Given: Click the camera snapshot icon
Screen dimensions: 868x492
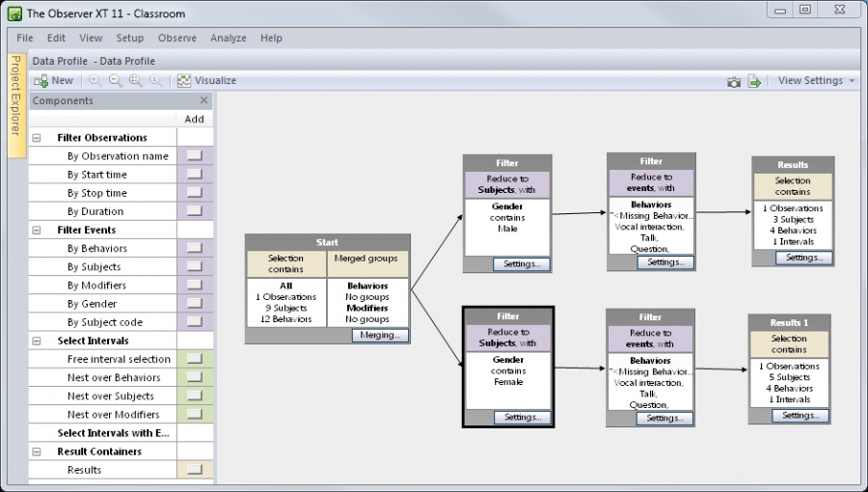Looking at the screenshot, I should click(734, 82).
